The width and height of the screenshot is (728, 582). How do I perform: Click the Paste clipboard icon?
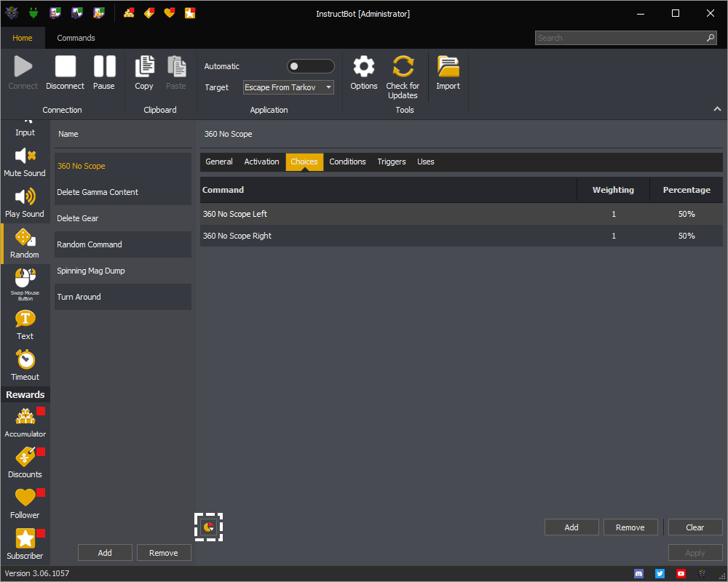[176, 73]
